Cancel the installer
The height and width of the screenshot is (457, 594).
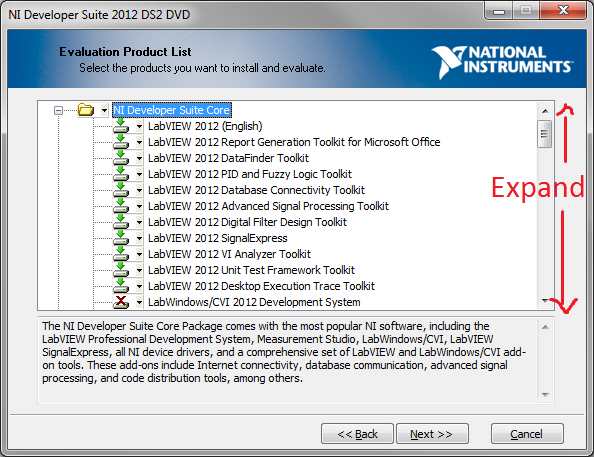(x=527, y=434)
